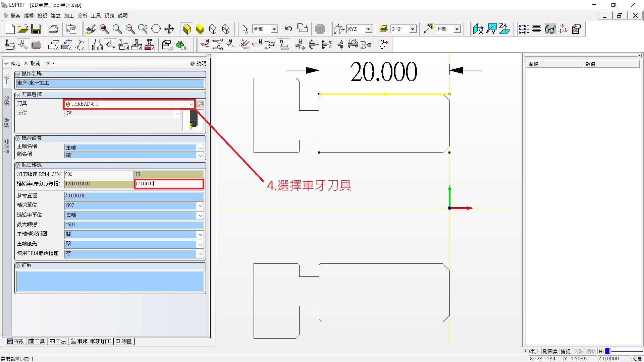Toggle the Mask glasses icon
This screenshot has height=362, width=644.
pos(550,29)
